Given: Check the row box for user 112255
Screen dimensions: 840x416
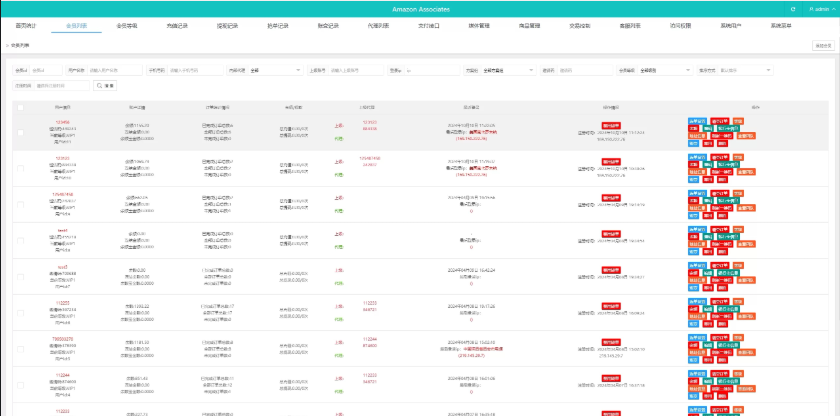Looking at the screenshot, I should [20, 313].
